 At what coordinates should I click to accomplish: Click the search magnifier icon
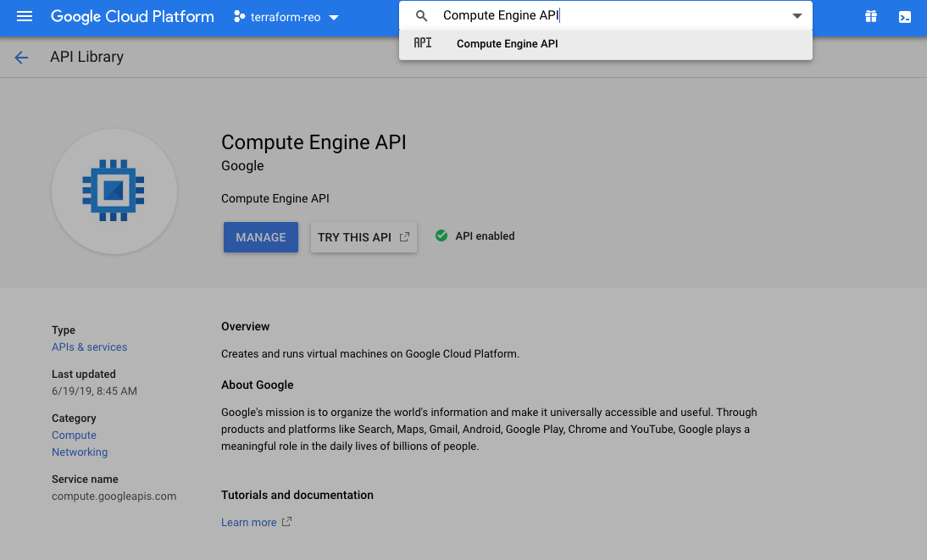(421, 16)
